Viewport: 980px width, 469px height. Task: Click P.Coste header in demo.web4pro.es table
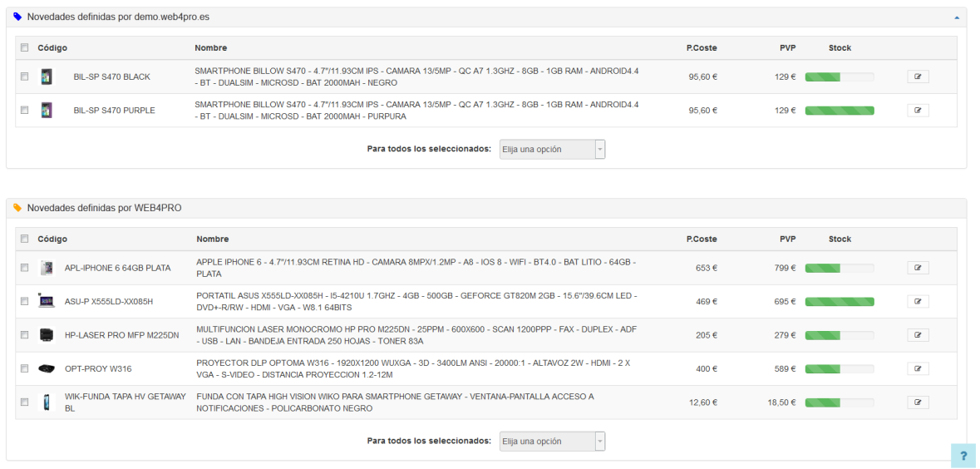(702, 47)
